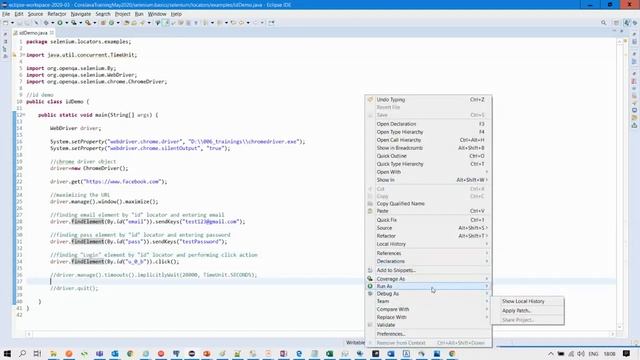Image resolution: width=640 pixels, height=360 pixels.
Task: Open the Navigate menu
Action: coord(80,14)
